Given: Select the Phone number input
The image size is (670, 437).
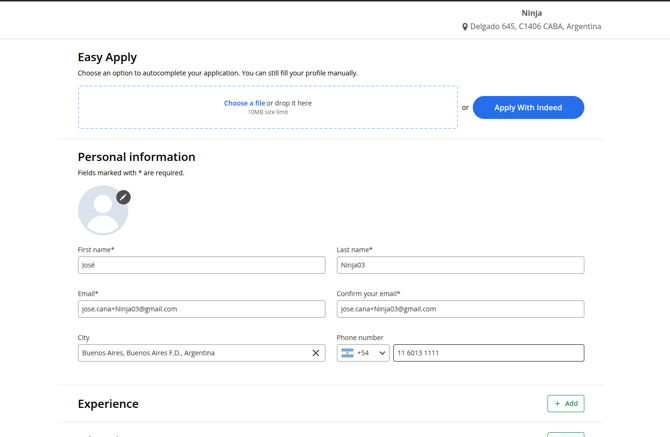Looking at the screenshot, I should [488, 353].
